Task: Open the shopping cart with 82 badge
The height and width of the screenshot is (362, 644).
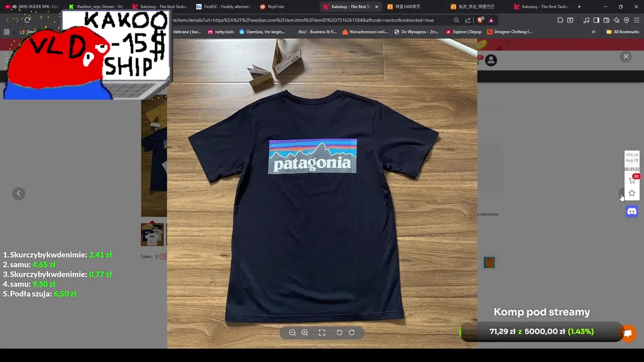Action: [x=632, y=180]
